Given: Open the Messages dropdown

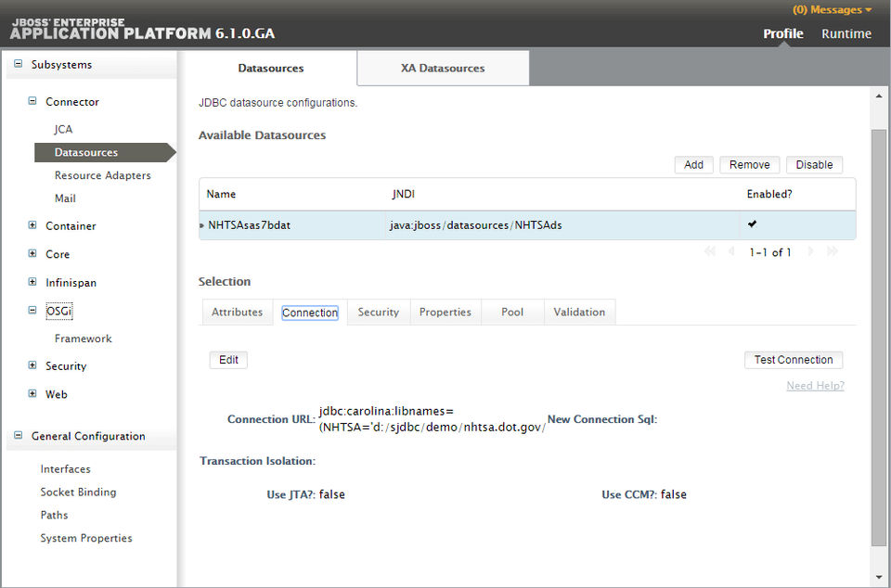Looking at the screenshot, I should click(832, 9).
